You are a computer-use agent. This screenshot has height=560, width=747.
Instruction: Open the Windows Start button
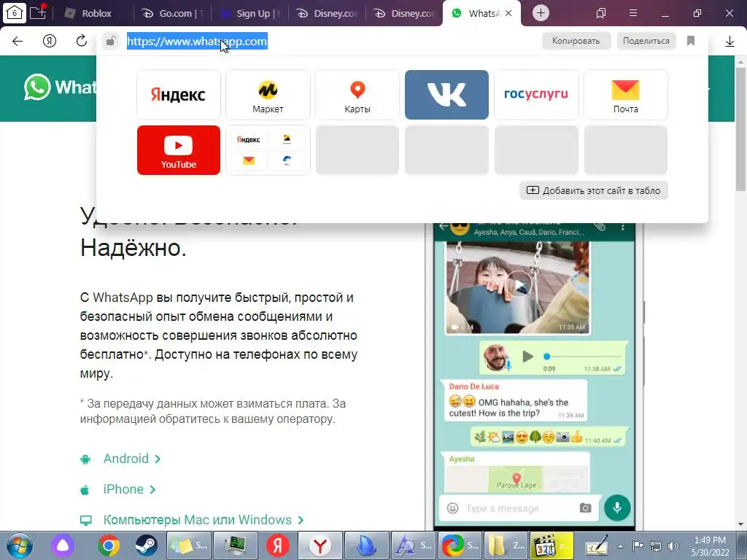pos(20,545)
